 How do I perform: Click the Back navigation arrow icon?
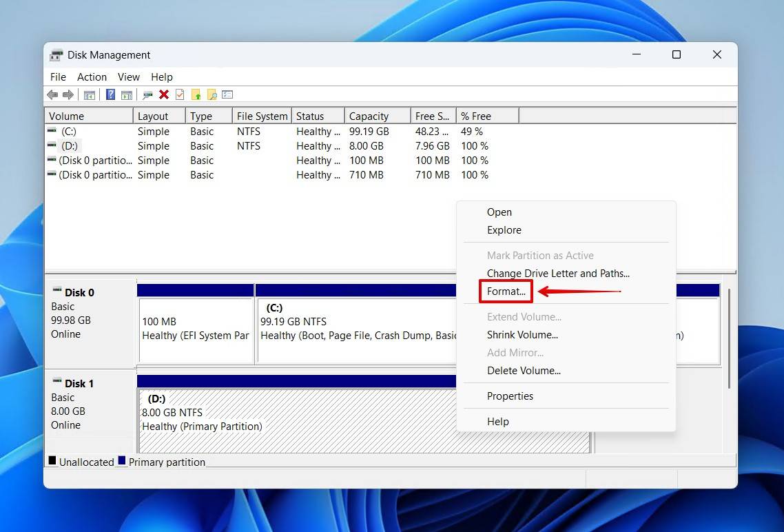(53, 94)
